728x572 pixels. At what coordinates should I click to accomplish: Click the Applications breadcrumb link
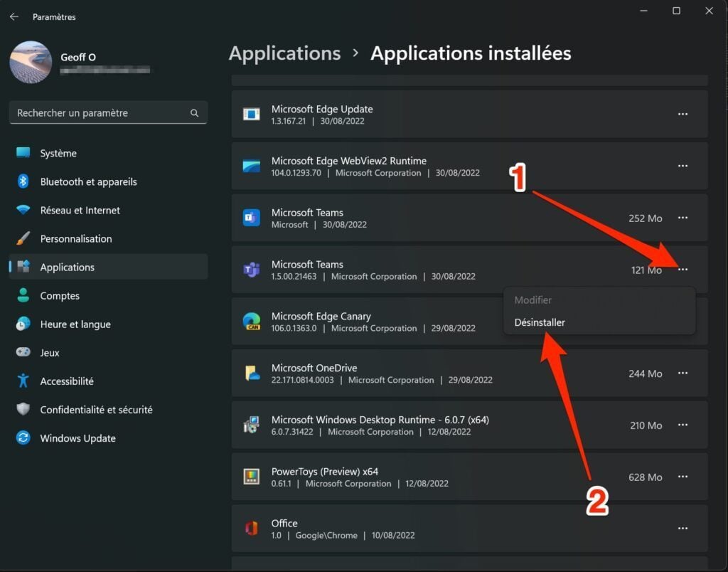(x=284, y=53)
